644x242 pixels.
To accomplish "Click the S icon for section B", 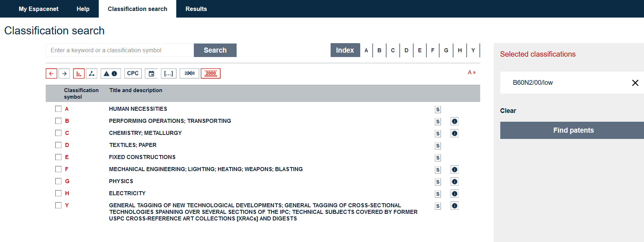I will click(438, 122).
